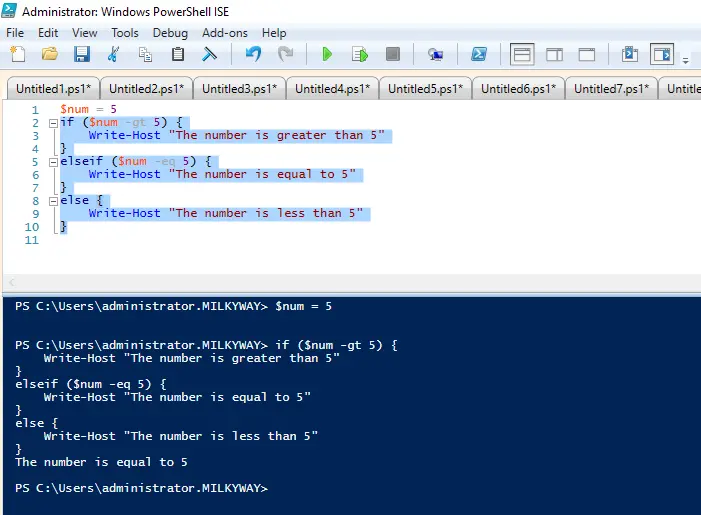Screen dimensions: 701x515
Task: Save the script with floppy icon
Action: (82, 55)
